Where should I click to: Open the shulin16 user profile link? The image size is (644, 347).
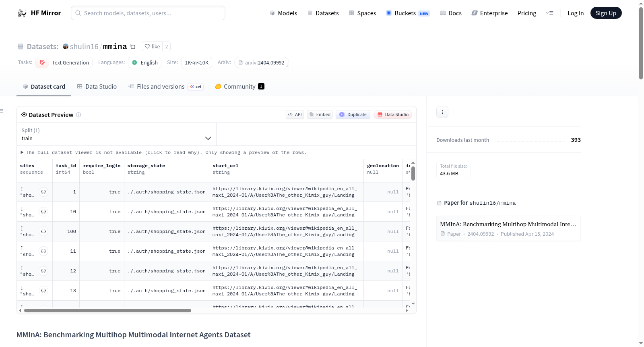pyautogui.click(x=84, y=46)
